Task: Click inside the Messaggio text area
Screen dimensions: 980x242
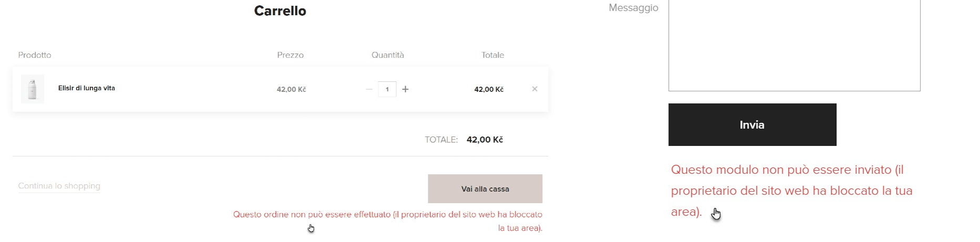Action: [794, 45]
